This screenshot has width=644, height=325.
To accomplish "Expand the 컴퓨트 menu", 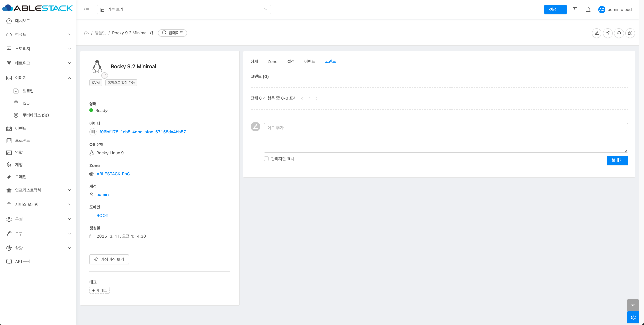I will (38, 34).
